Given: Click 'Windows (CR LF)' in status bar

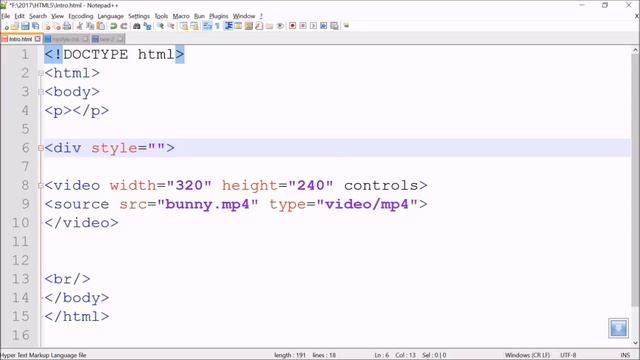Looking at the screenshot, I should coord(527,355).
